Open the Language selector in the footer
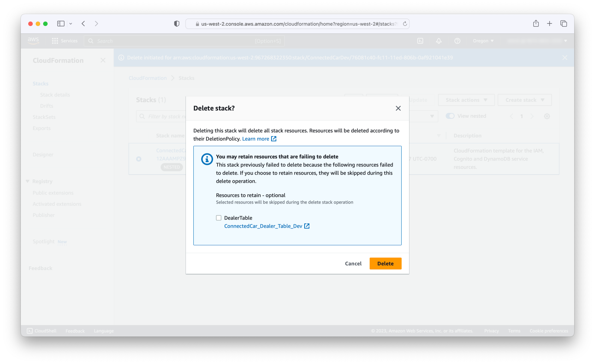This screenshot has height=364, width=595. (104, 331)
